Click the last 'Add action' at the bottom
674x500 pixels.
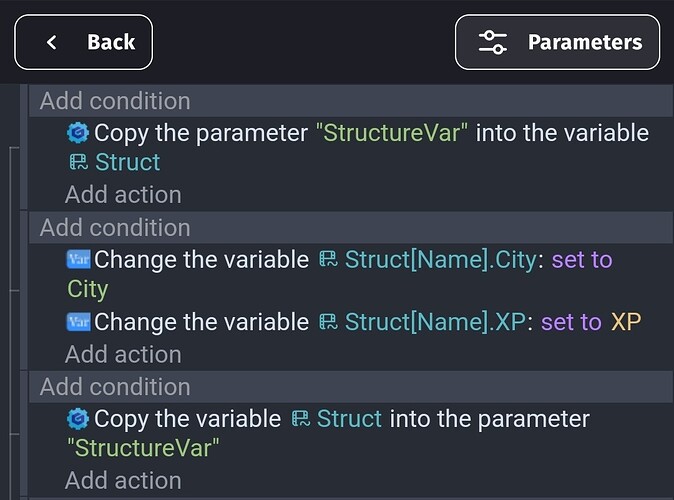point(123,480)
